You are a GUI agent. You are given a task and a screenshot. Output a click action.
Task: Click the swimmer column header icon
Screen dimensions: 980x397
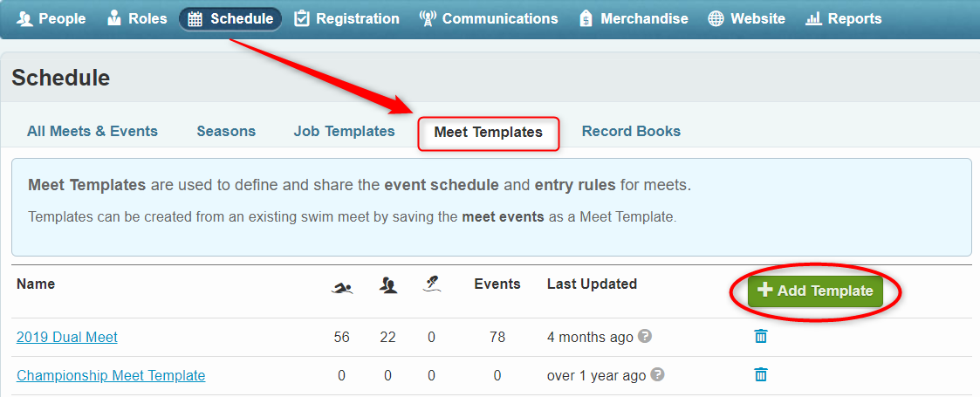pyautogui.click(x=342, y=285)
